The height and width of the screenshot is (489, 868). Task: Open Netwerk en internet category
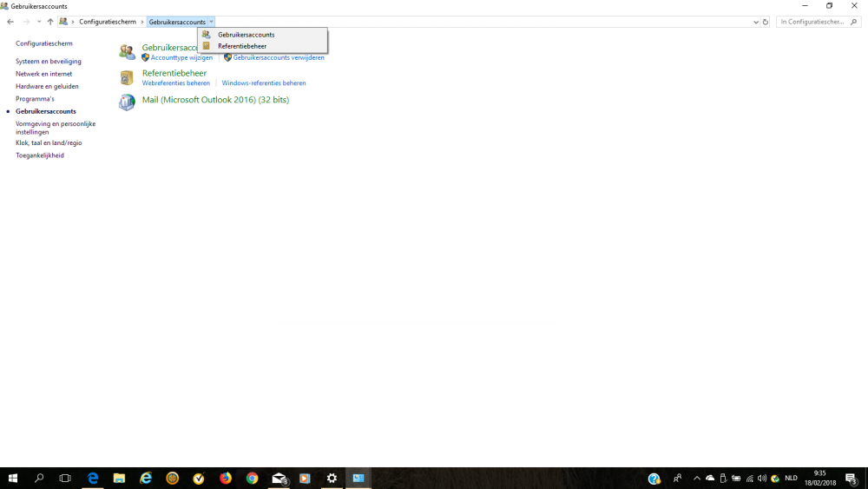click(x=43, y=74)
